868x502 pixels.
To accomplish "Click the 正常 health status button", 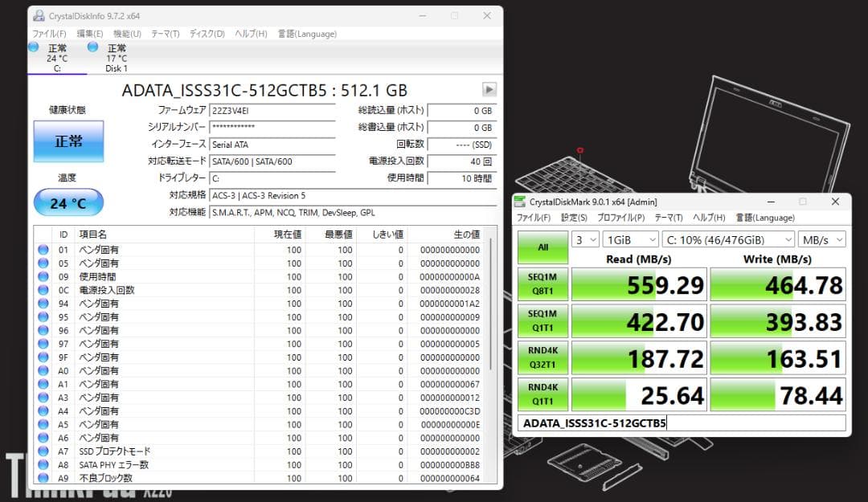I will tap(68, 141).
